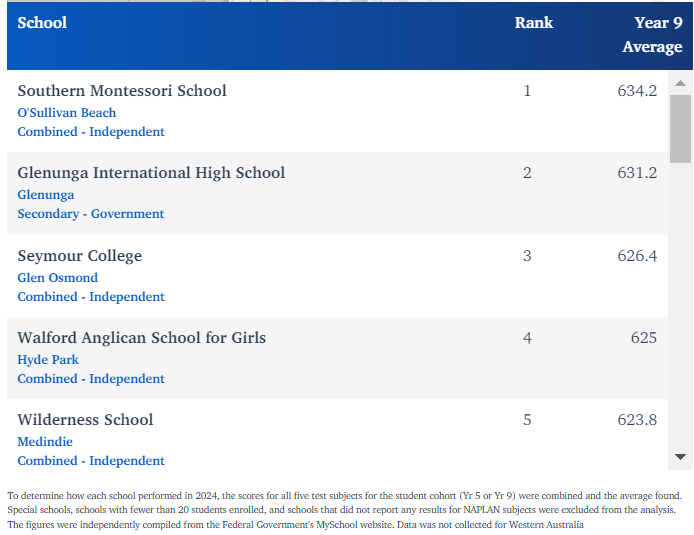
Task: Click Combined - Independent under Southern Montessori
Action: coord(91,132)
